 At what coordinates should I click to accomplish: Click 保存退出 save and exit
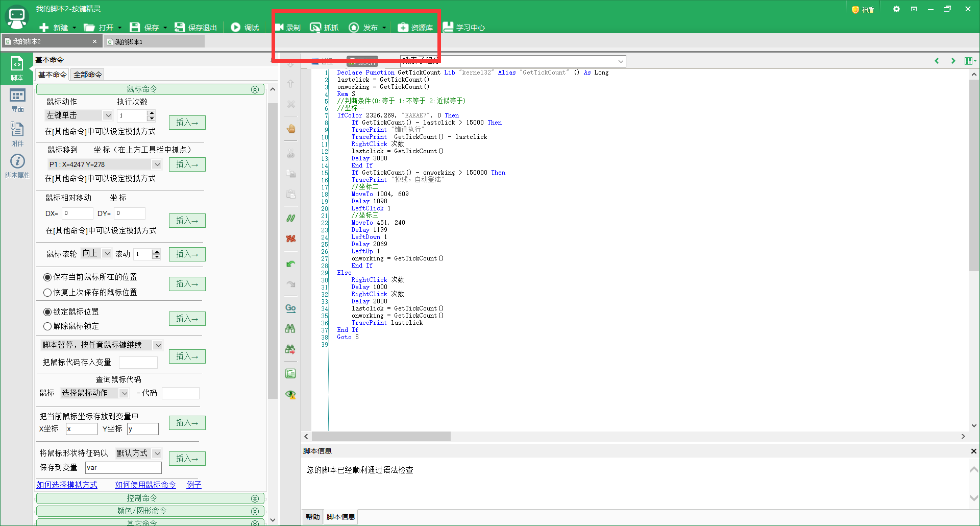pos(195,28)
